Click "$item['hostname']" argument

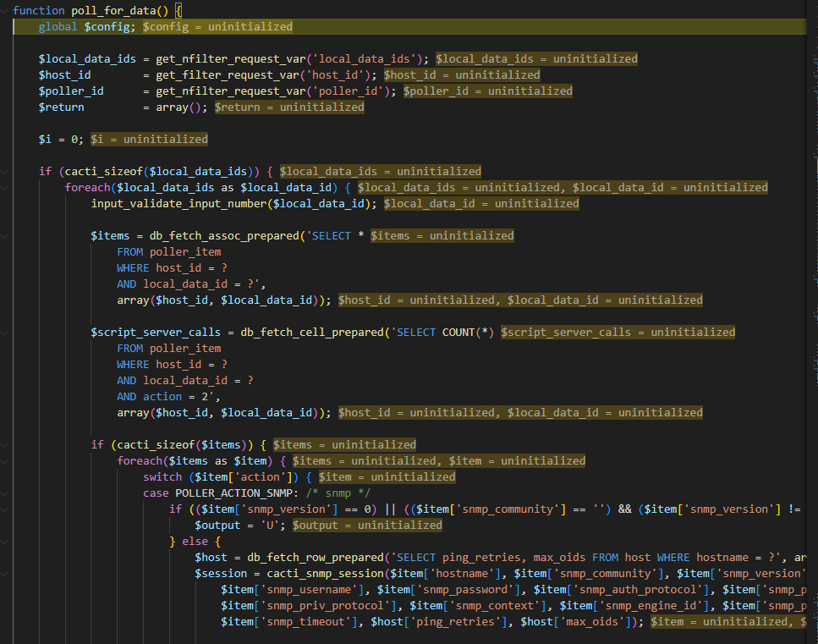click(446, 574)
